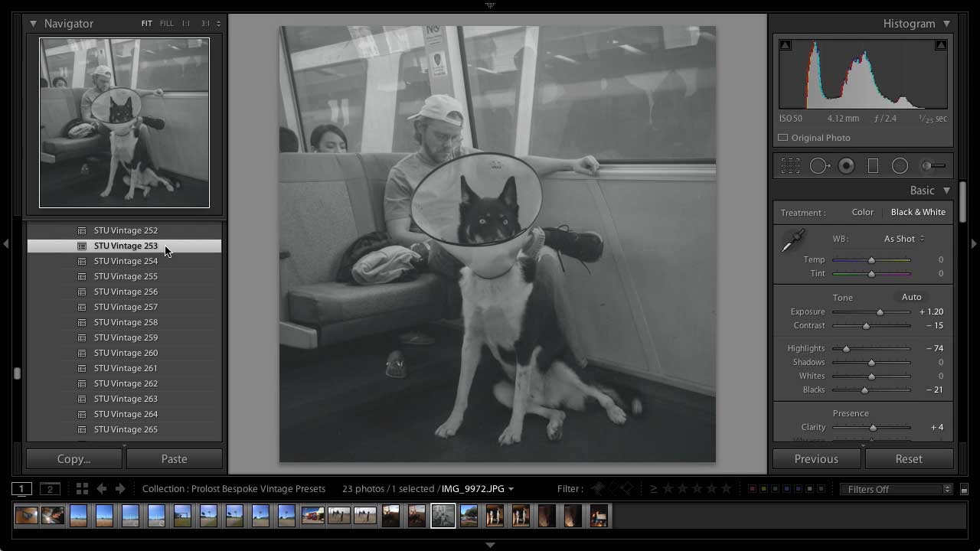Switch treatment to Black & White
This screenshot has width=980, height=551.
click(x=918, y=212)
